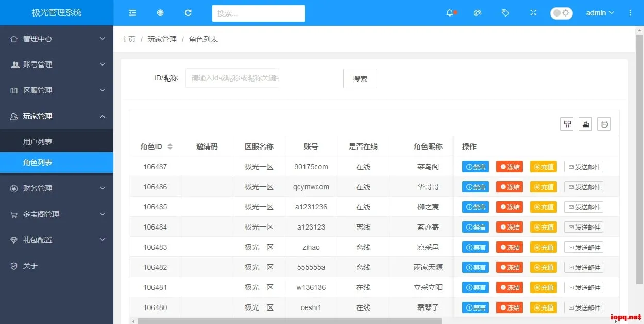Click the tag note icon in header
Screen dimensions: 644x324
point(505,13)
